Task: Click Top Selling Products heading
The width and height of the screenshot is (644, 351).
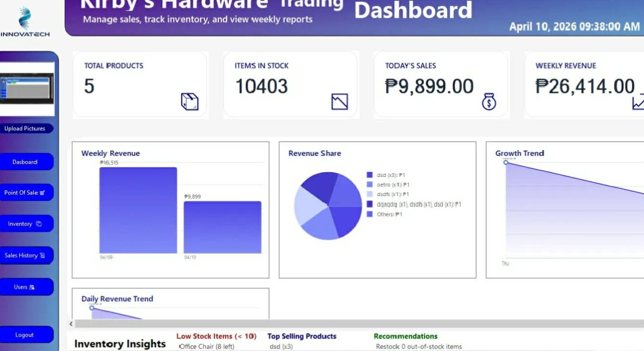Action: (302, 336)
